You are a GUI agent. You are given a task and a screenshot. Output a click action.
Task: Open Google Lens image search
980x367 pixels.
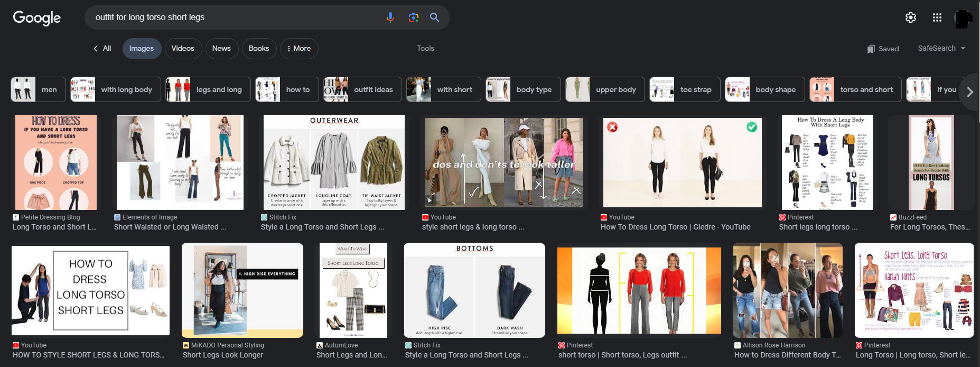point(414,17)
